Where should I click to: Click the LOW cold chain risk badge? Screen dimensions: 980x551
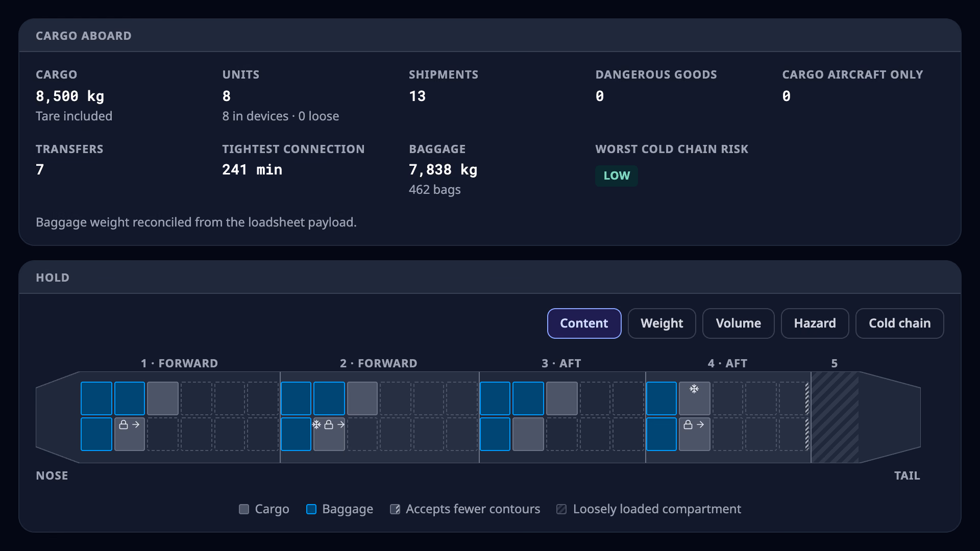pyautogui.click(x=617, y=176)
